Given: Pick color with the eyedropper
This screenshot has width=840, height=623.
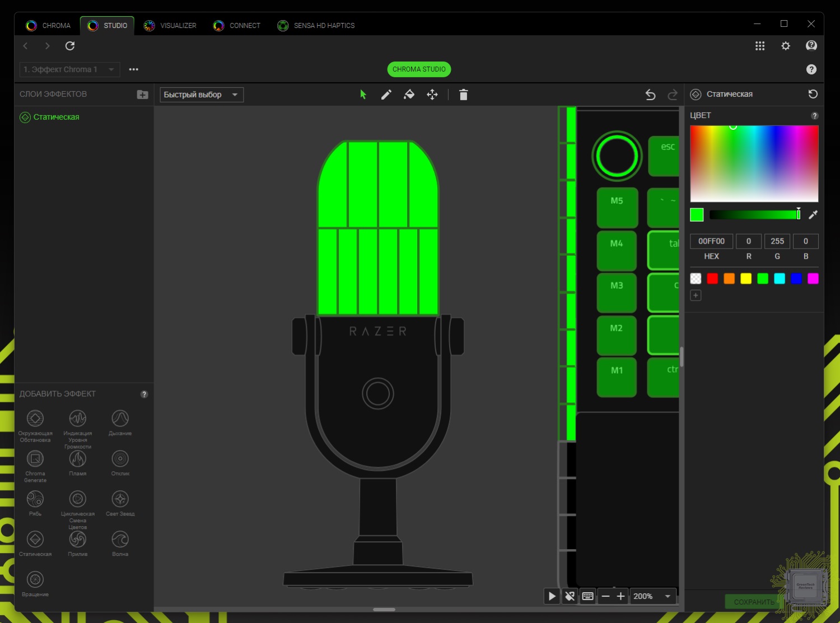Looking at the screenshot, I should 813,214.
